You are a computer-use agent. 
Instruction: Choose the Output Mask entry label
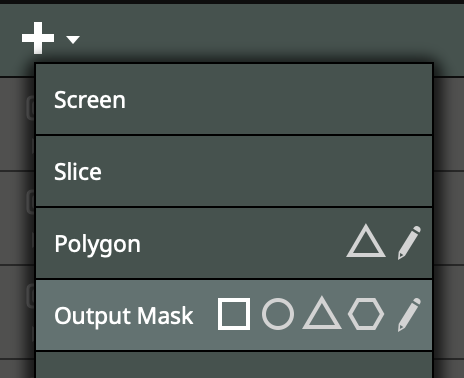tap(124, 316)
